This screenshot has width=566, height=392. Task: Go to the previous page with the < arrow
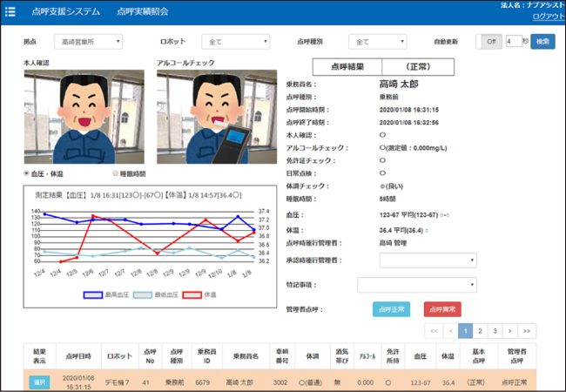(x=450, y=331)
